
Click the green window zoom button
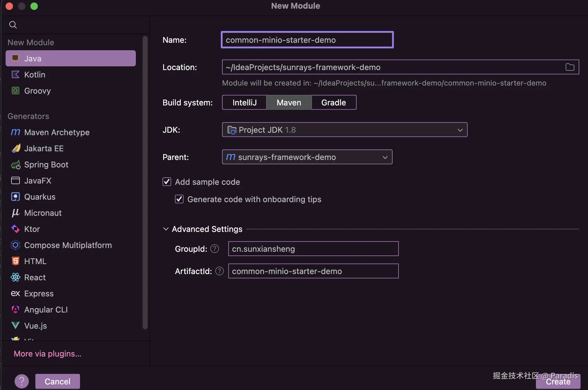[34, 6]
